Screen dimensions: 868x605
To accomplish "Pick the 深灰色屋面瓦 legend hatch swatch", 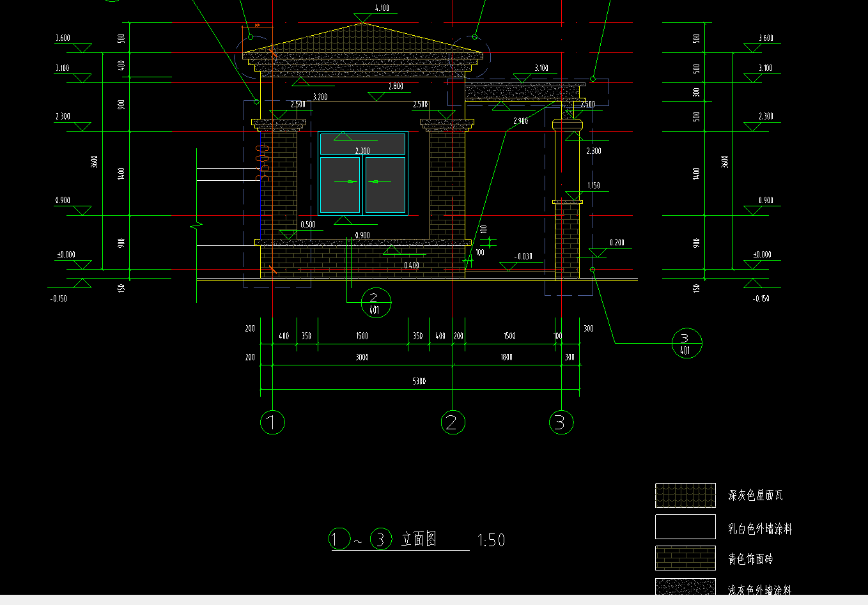I will (685, 495).
